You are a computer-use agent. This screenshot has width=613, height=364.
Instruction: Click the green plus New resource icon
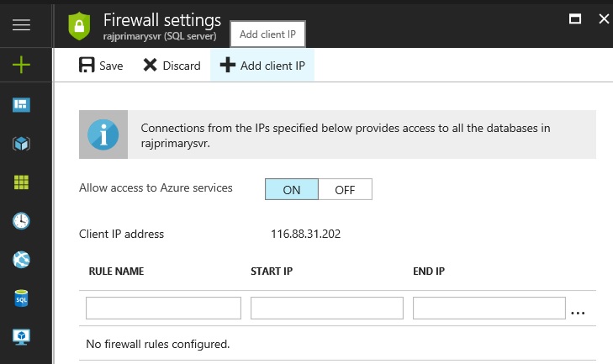click(x=22, y=65)
